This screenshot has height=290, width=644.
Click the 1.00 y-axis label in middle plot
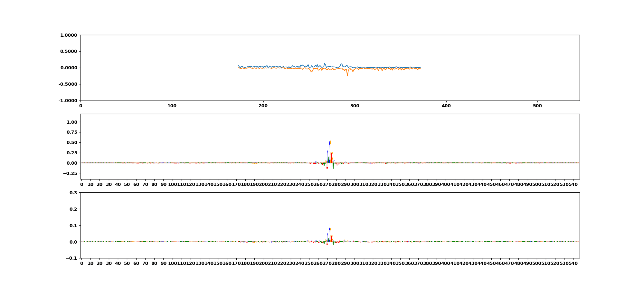(x=72, y=122)
